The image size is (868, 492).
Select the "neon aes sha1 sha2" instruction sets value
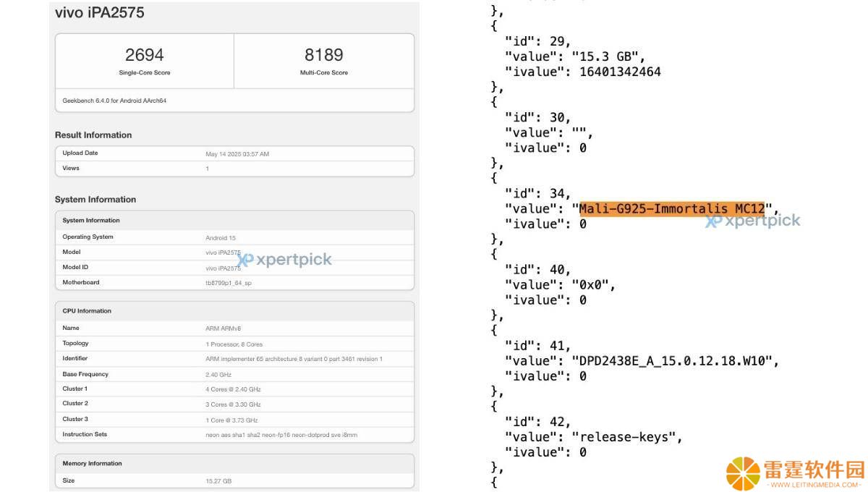[281, 435]
